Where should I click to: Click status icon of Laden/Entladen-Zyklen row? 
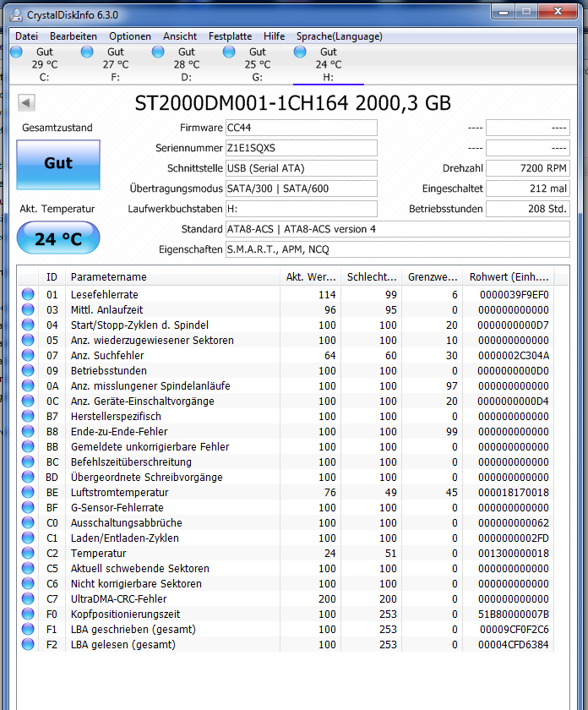point(28,538)
